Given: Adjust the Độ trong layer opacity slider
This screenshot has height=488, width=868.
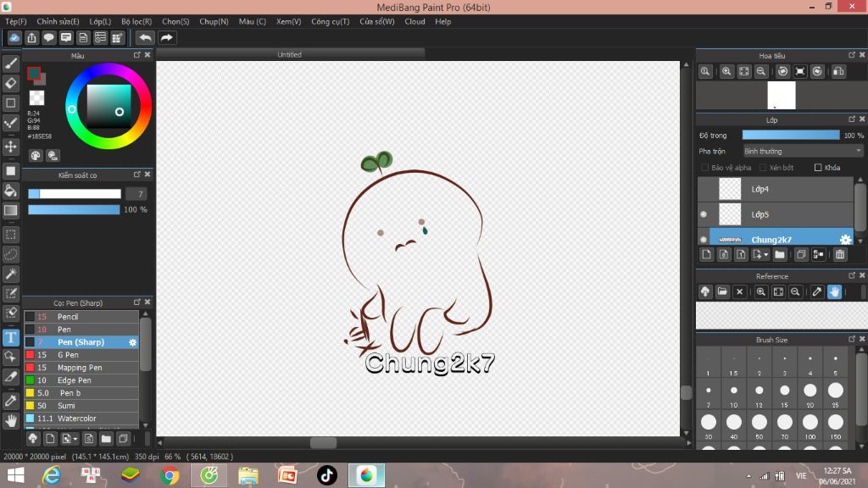Looking at the screenshot, I should coord(791,135).
